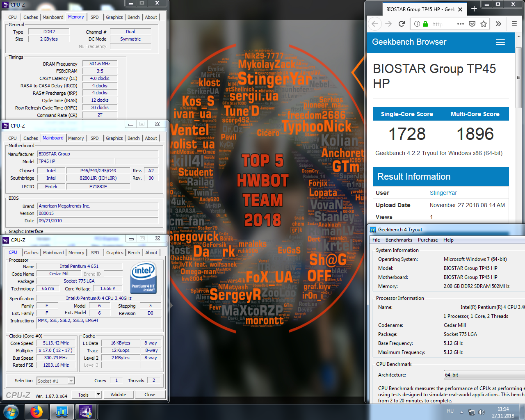Select Graphics tab in CPU-Z motherboard window
Image resolution: width=525 pixels, height=420 pixels.
(x=114, y=138)
